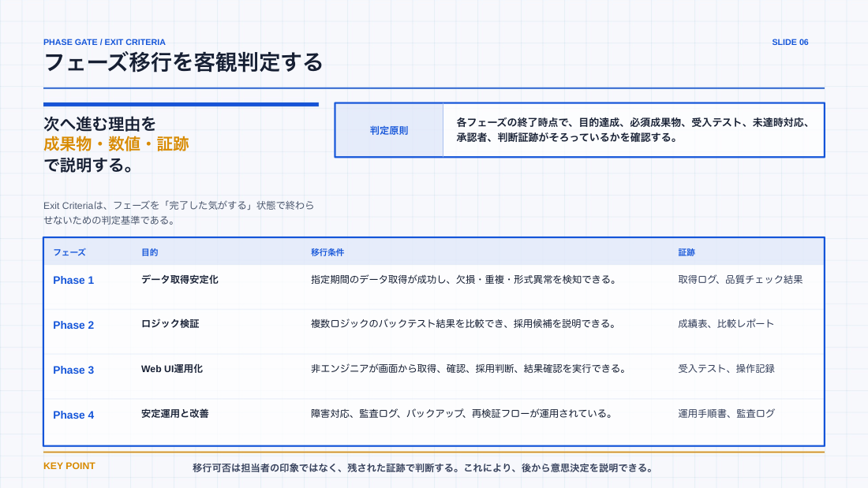This screenshot has height=488, width=868.
Task: Click the '安定運用と改善' cell
Action: point(175,413)
